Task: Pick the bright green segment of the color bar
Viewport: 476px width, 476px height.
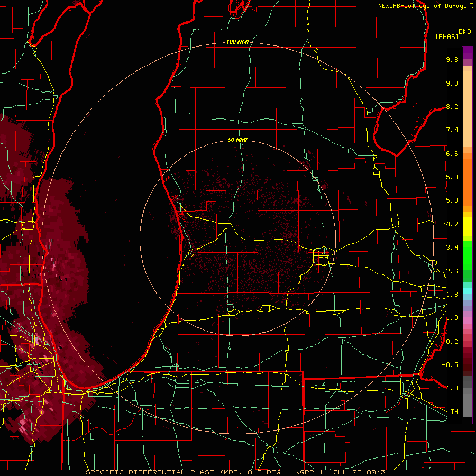Action: (x=467, y=257)
